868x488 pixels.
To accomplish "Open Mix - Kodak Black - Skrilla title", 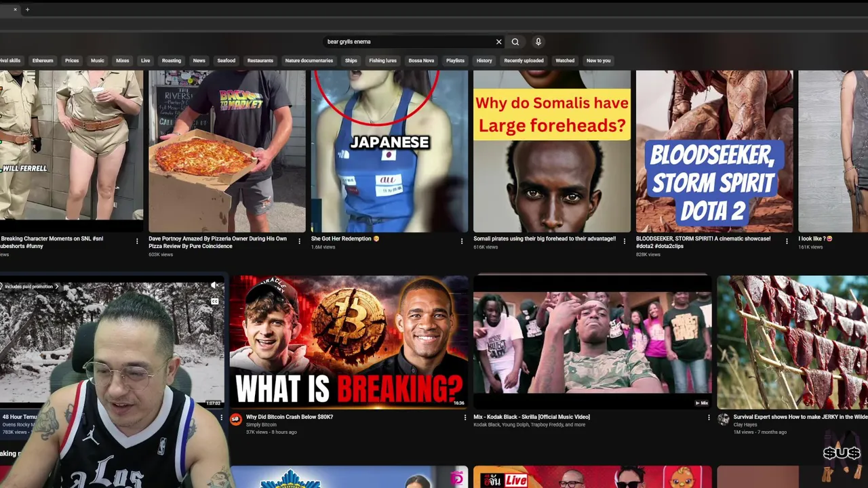I will 532,417.
